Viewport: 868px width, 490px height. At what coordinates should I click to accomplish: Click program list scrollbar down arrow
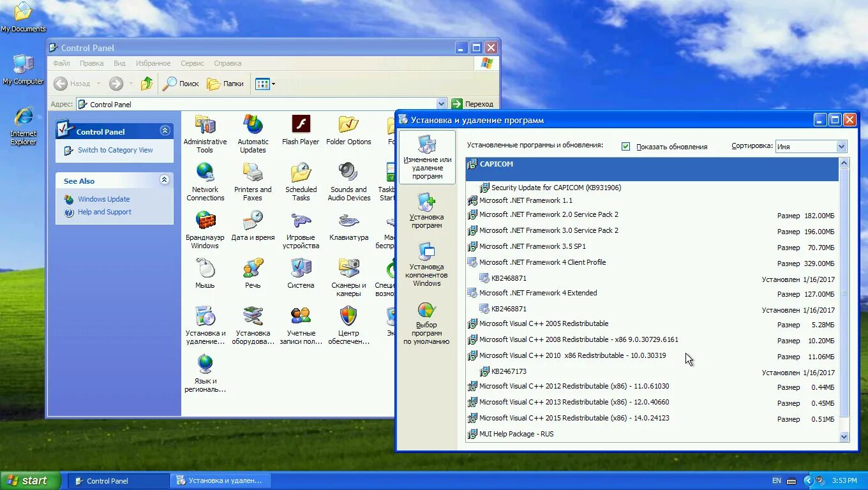(x=844, y=436)
